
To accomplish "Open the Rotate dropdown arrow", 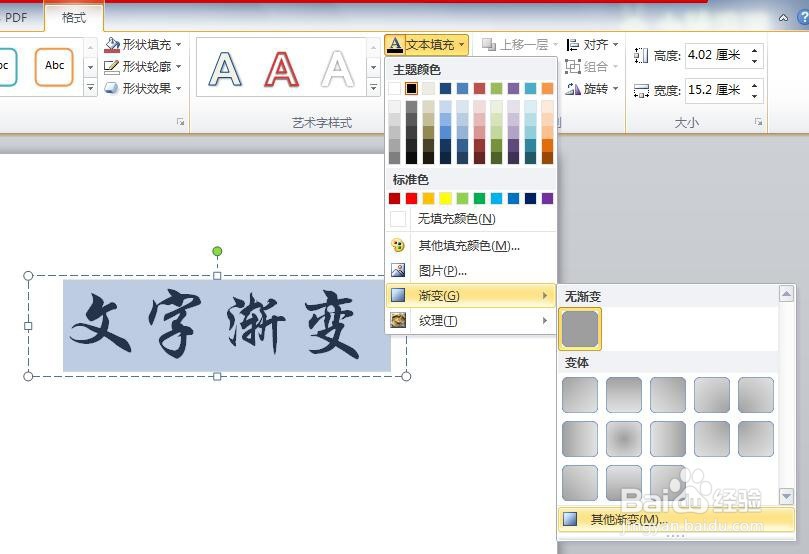I will pos(615,89).
